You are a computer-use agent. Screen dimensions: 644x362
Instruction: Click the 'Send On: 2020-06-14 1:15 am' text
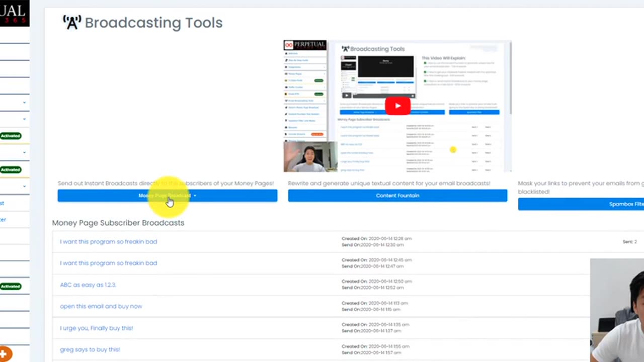[372, 309]
